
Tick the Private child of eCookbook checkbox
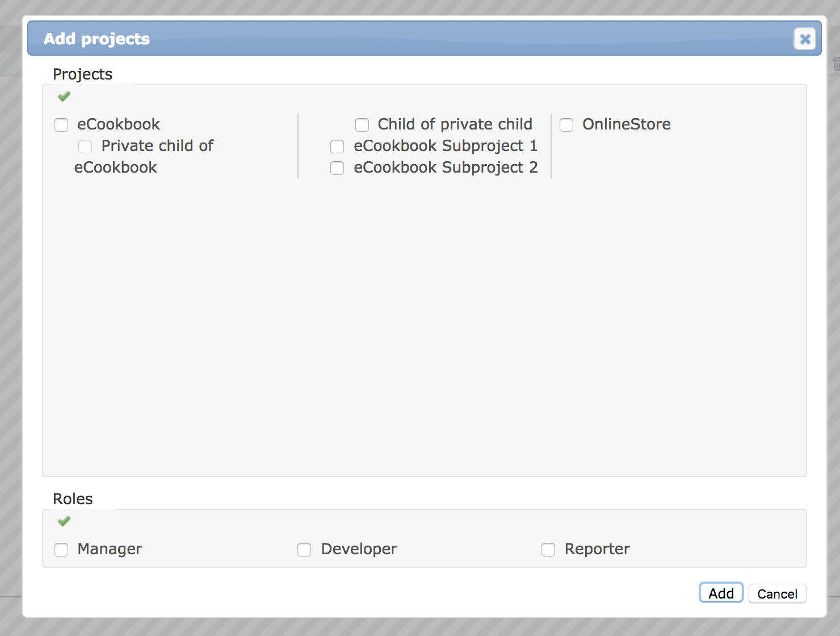[85, 146]
